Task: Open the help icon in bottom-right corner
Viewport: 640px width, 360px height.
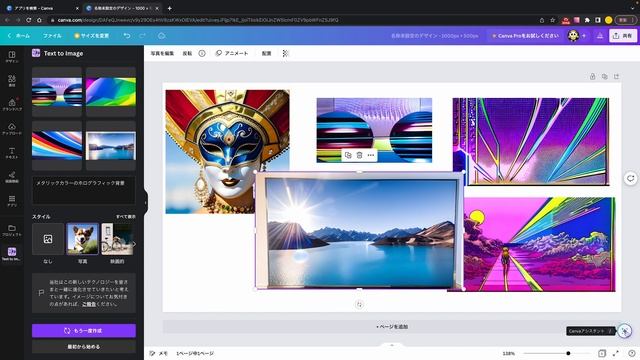Action: click(x=632, y=353)
